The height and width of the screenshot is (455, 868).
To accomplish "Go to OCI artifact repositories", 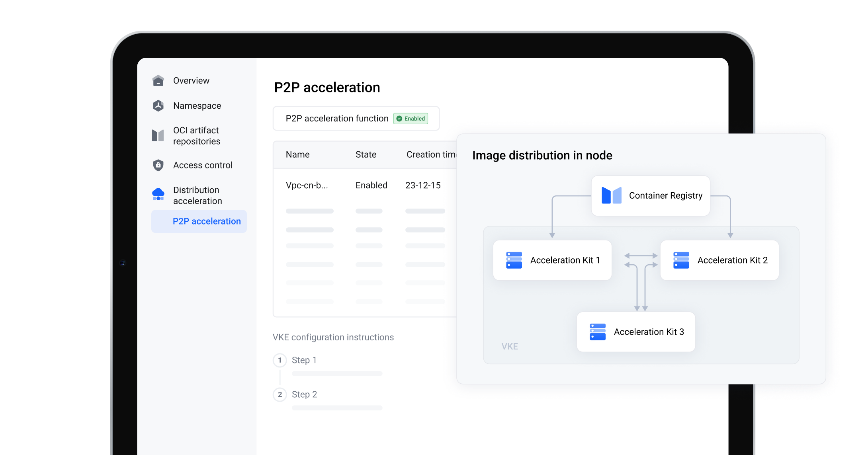I will [197, 136].
